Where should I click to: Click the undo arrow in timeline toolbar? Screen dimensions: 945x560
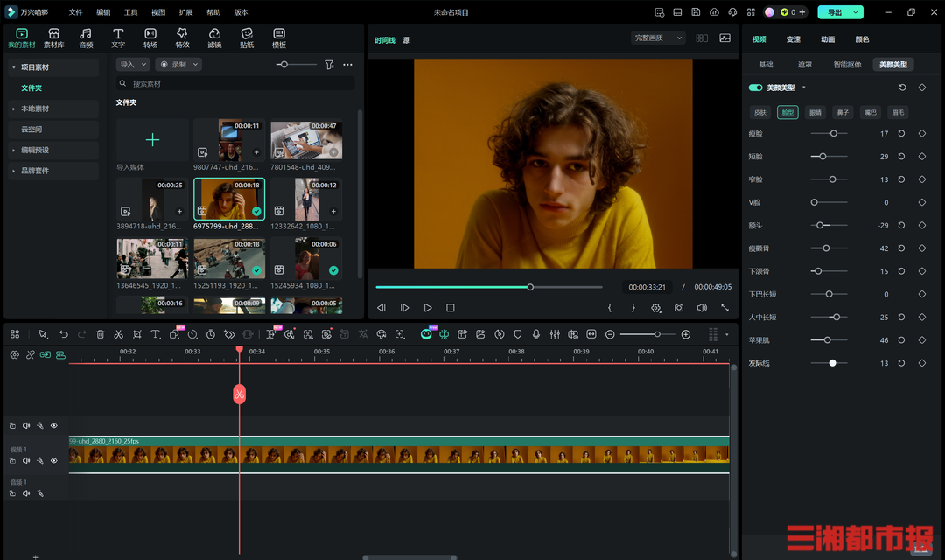[63, 334]
